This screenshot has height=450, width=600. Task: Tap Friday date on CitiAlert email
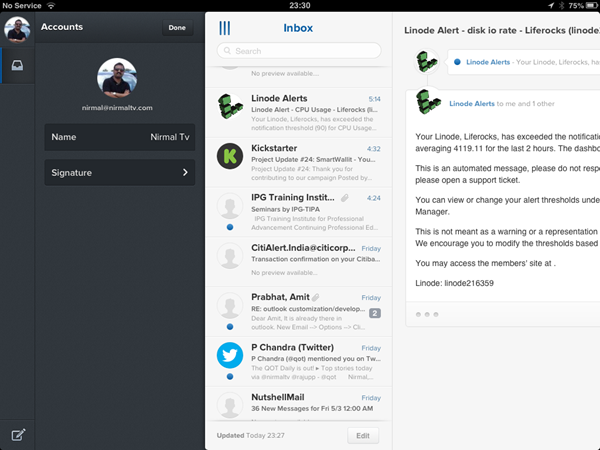[371, 248]
